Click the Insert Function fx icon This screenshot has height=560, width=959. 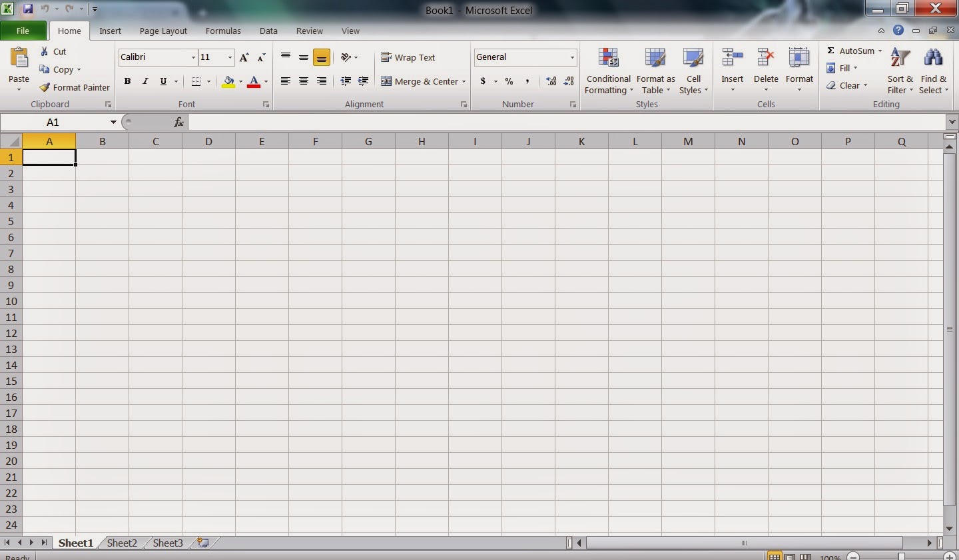click(x=178, y=122)
